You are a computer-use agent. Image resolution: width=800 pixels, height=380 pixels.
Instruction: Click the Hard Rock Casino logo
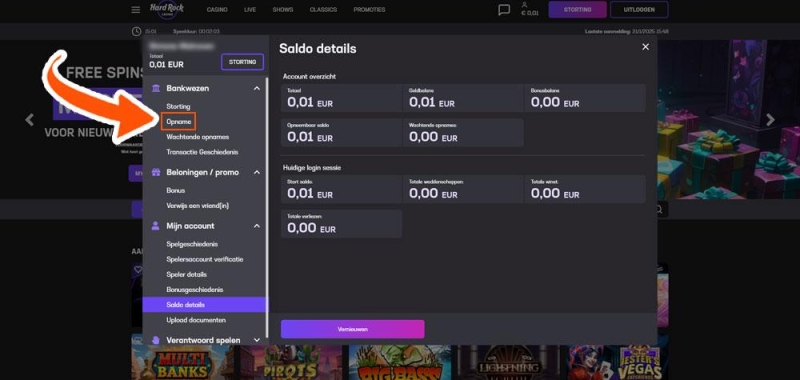click(x=167, y=10)
